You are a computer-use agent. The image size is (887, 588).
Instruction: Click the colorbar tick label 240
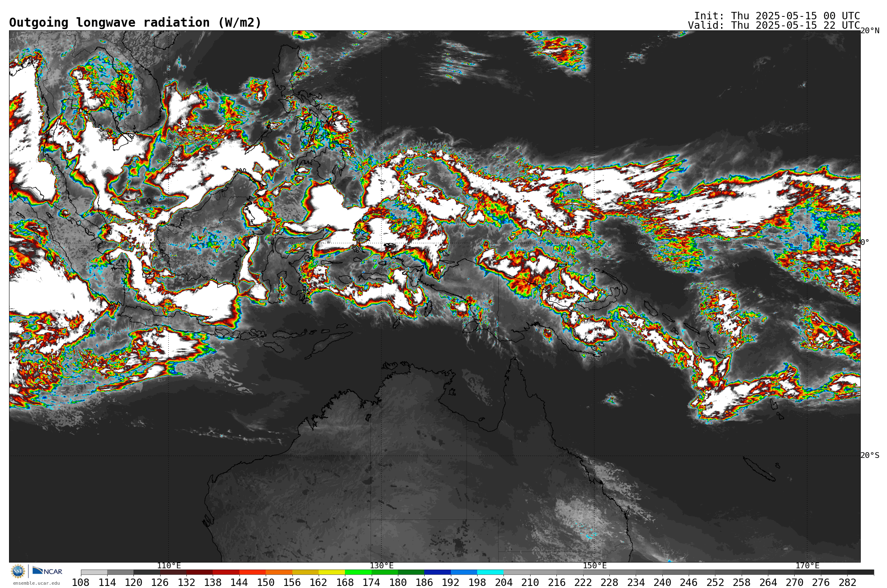(662, 583)
